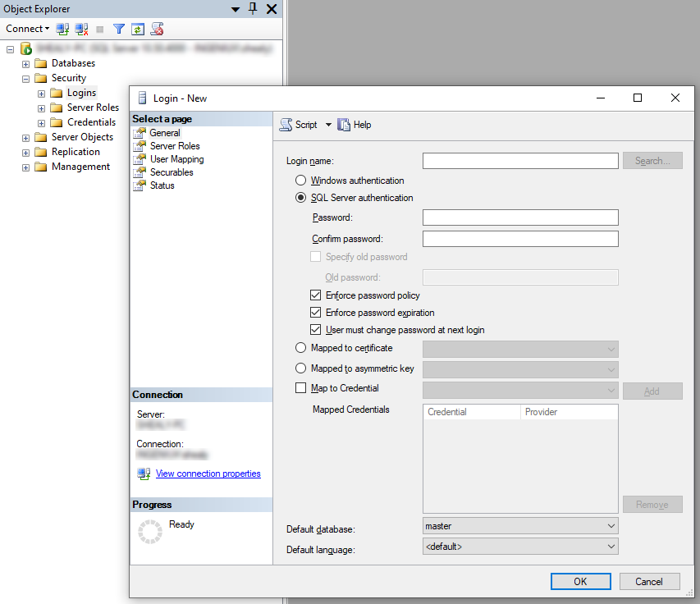
Task: Open the Default language dropdown
Action: 520,547
